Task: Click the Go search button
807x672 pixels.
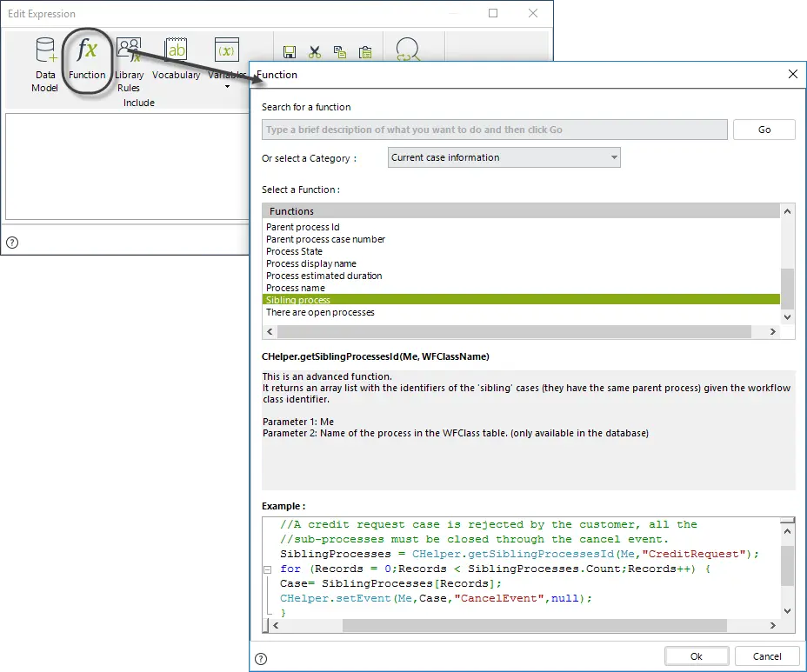Action: (764, 130)
